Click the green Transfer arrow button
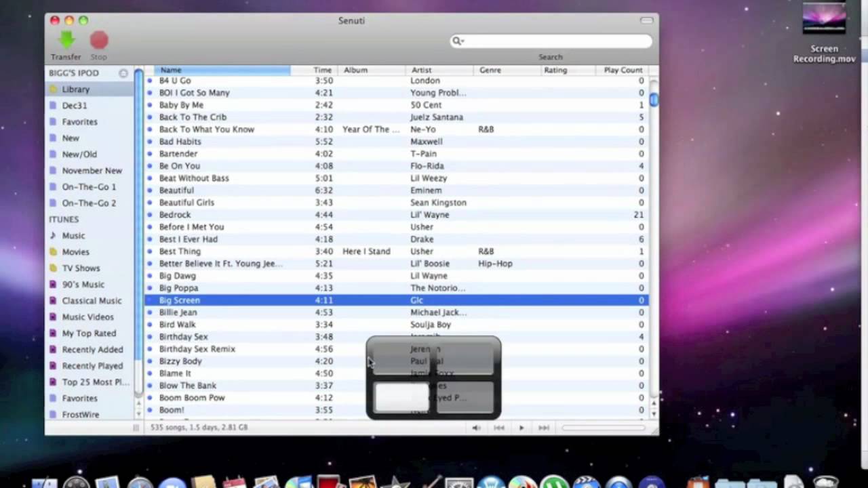This screenshot has height=488, width=868. 66,40
